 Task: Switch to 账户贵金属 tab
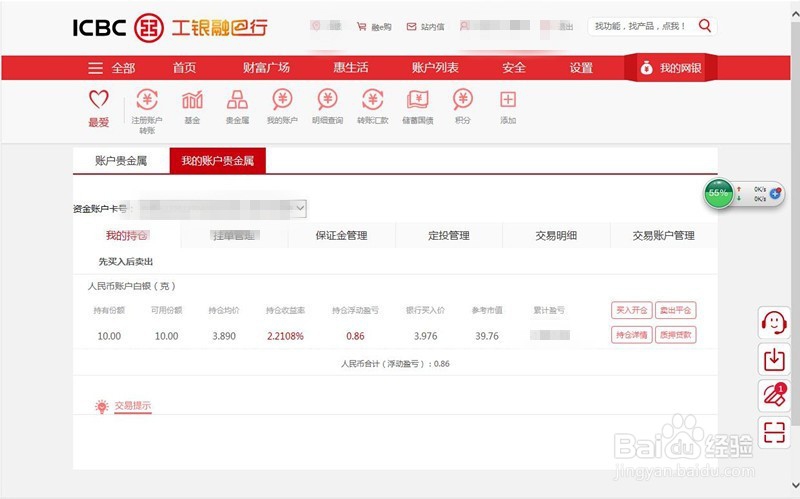click(121, 161)
